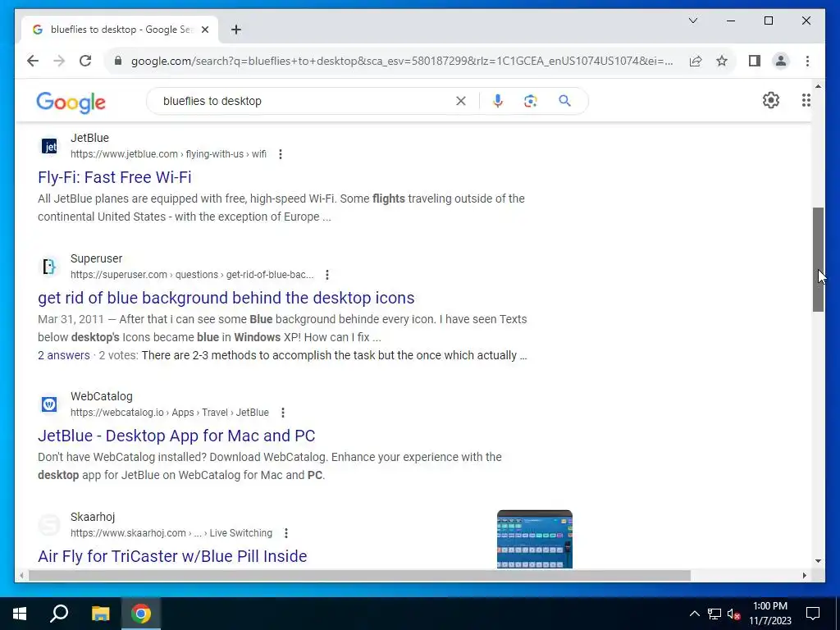Click the Superuser site name

click(97, 258)
